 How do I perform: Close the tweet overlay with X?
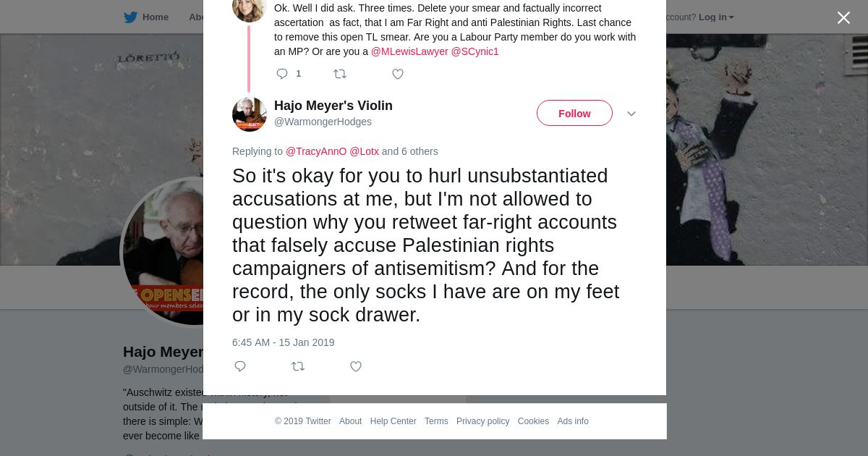tap(843, 18)
